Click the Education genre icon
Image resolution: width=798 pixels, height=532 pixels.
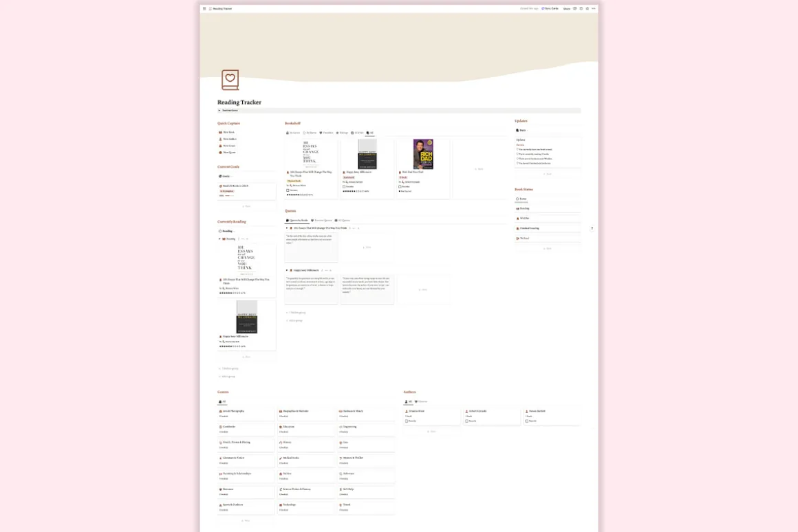coord(281,427)
